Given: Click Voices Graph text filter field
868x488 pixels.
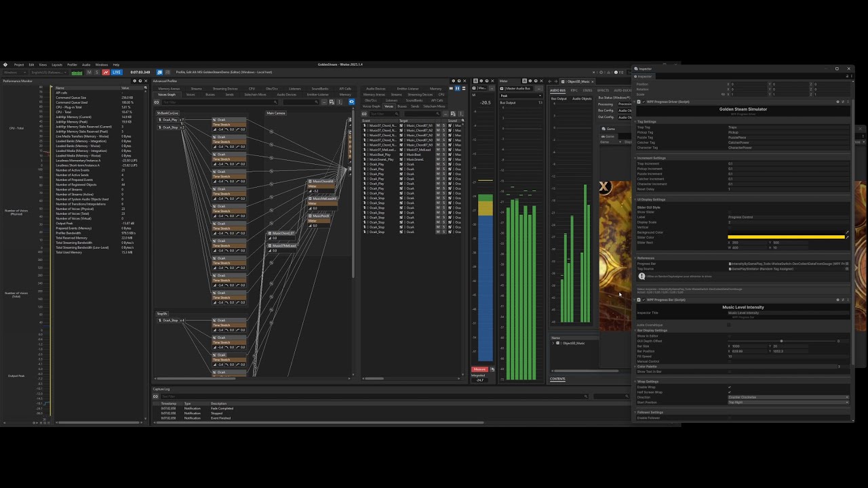Looking at the screenshot, I should point(220,102).
